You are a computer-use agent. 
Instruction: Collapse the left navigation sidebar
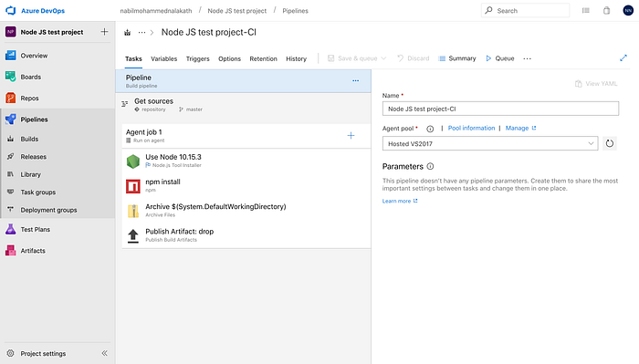tap(104, 353)
